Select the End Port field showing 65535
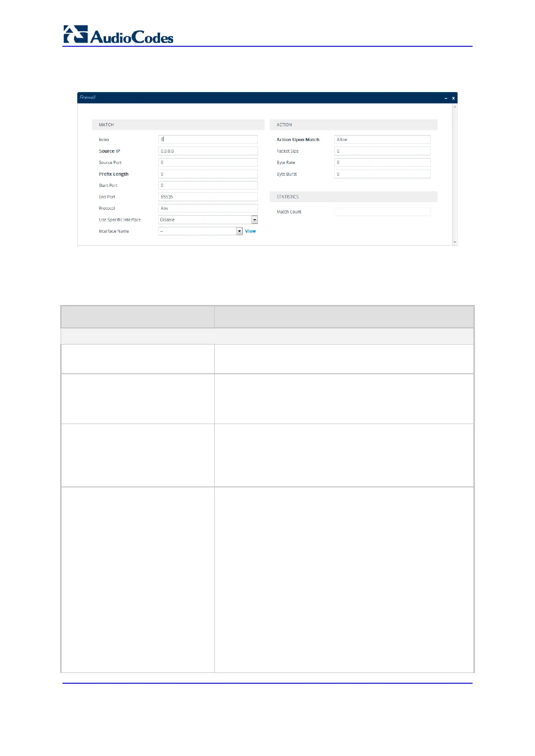535x756 pixels. pyautogui.click(x=208, y=197)
